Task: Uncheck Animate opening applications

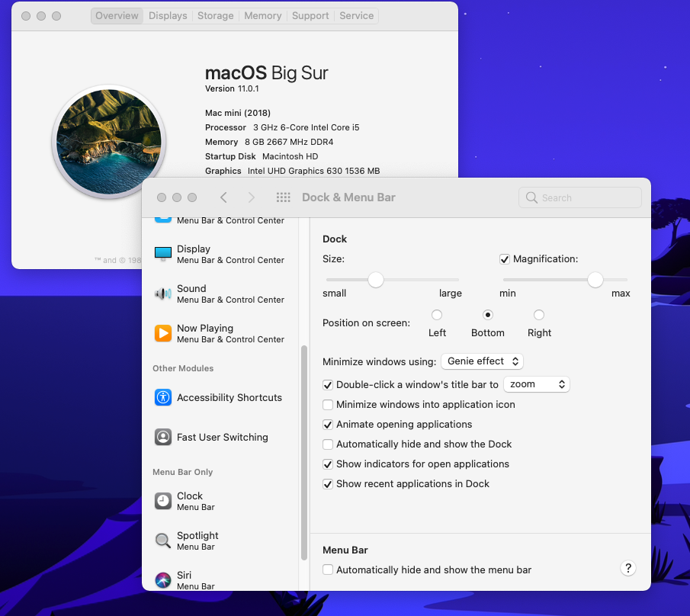Action: [x=327, y=425]
